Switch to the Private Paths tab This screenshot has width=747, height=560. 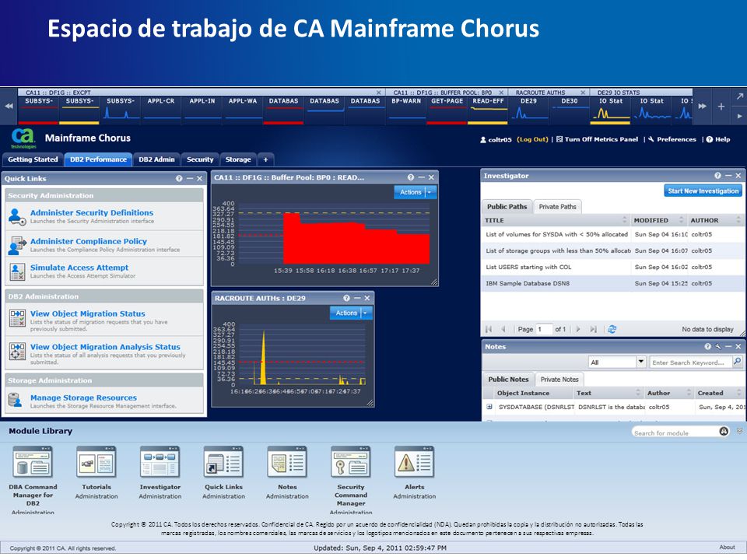(x=557, y=207)
